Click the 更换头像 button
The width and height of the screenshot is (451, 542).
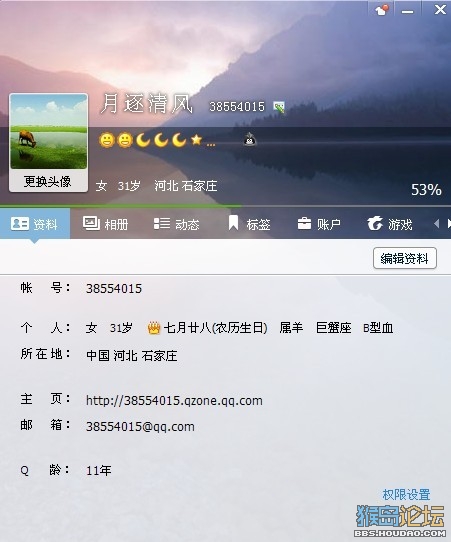(48, 181)
